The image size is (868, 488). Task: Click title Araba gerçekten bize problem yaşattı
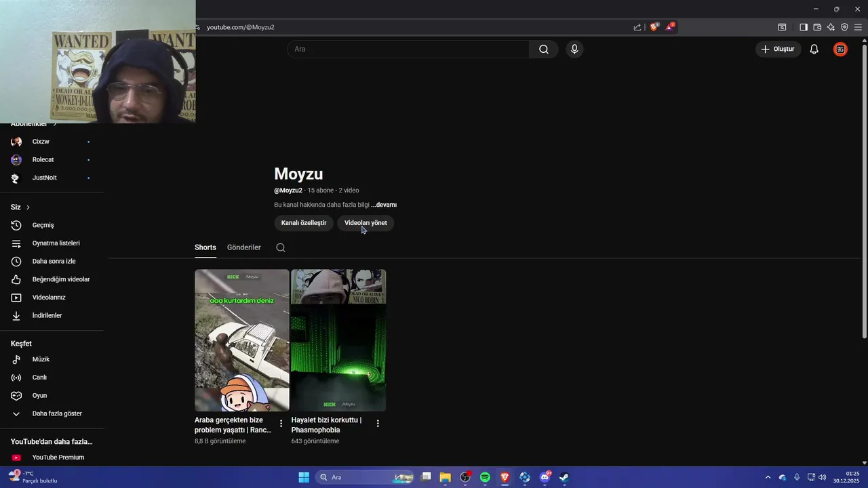pos(233,425)
